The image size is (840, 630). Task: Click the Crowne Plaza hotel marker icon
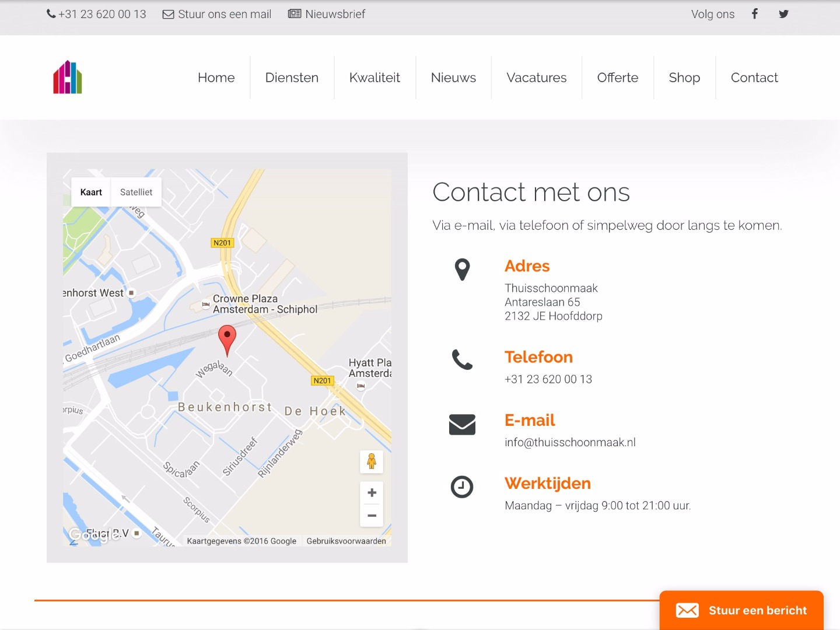[205, 304]
